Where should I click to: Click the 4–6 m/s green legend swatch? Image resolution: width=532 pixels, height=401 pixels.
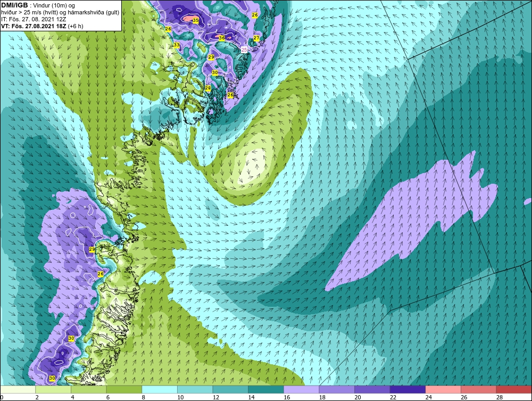pyautogui.click(x=88, y=389)
